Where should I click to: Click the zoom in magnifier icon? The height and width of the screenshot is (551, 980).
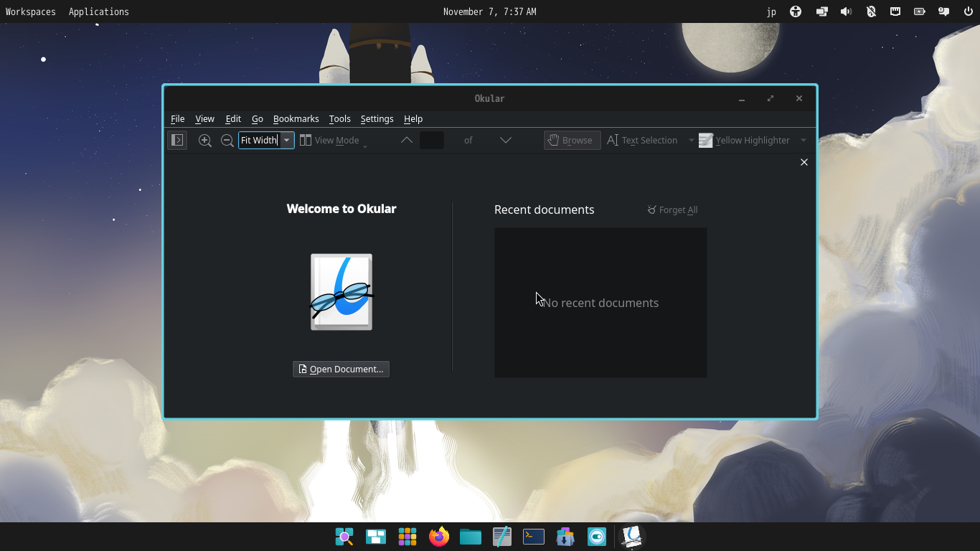[x=205, y=141]
